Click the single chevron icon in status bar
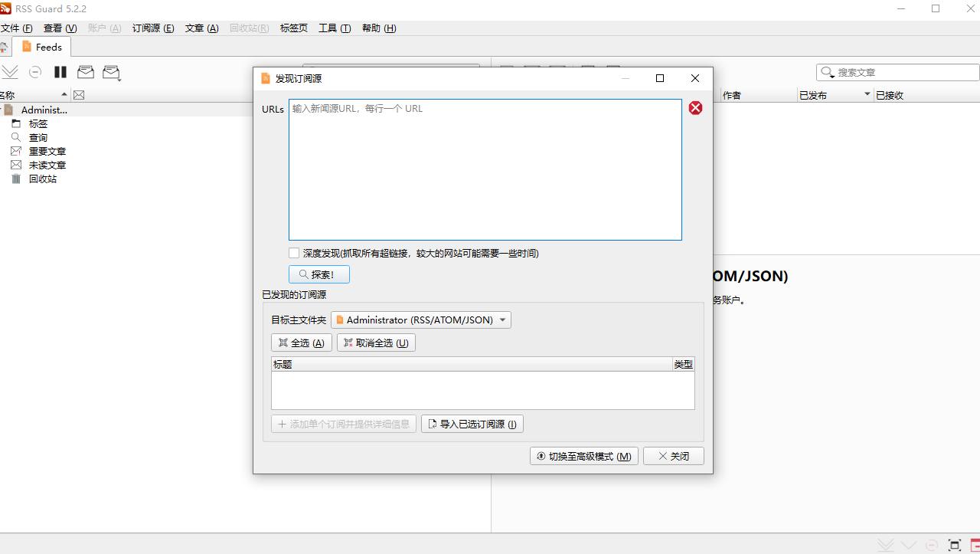The width and height of the screenshot is (980, 554). pyautogui.click(x=909, y=545)
